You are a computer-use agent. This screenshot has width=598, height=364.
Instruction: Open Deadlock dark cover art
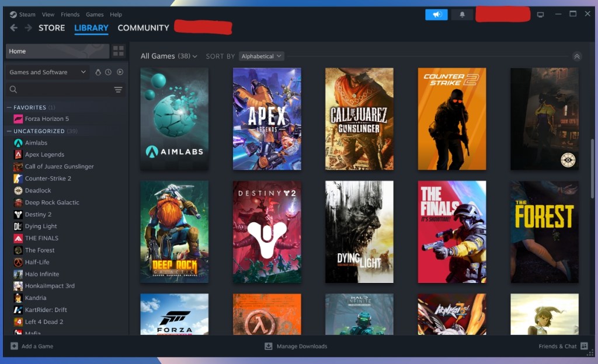coord(545,119)
